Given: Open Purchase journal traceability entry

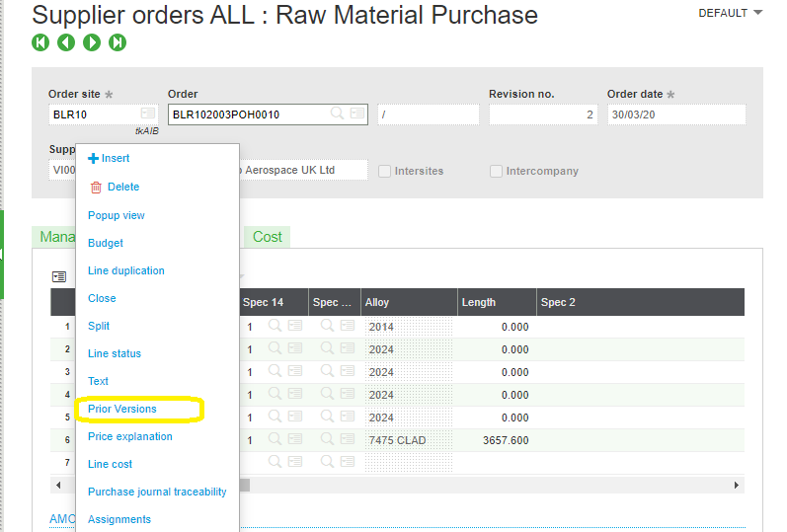Looking at the screenshot, I should pos(156,492).
